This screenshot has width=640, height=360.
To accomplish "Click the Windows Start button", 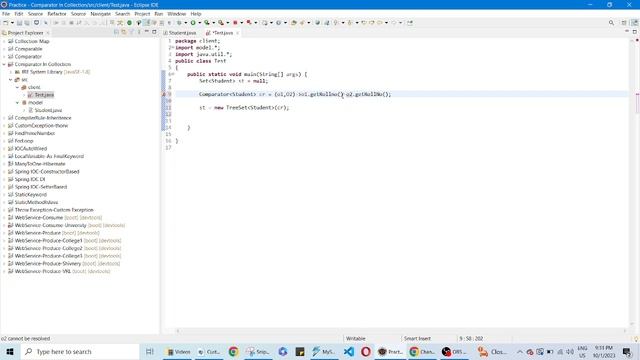I will [10, 351].
